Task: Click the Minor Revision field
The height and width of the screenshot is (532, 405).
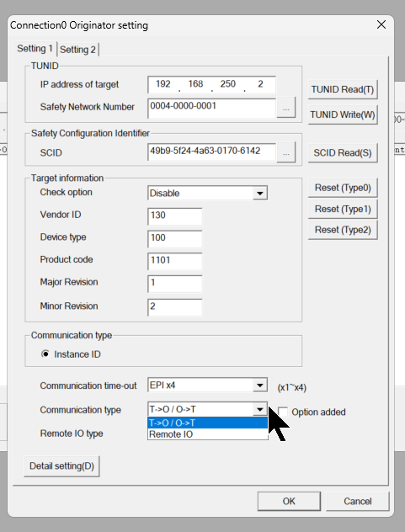Action: (x=175, y=307)
